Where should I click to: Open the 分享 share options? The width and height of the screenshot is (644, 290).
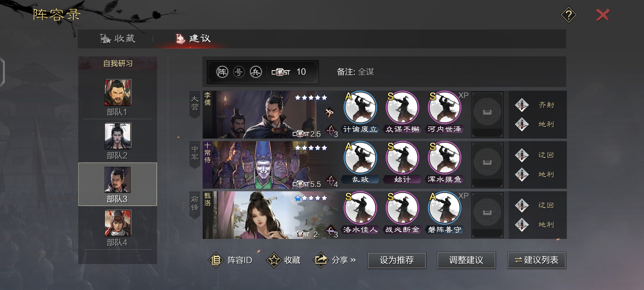coord(335,260)
